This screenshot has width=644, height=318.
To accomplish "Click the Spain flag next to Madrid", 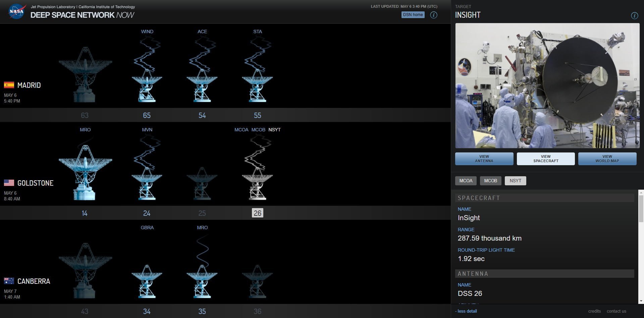I will pos(9,85).
